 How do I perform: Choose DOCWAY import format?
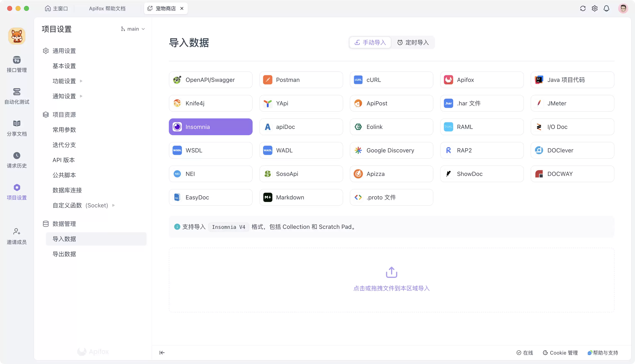572,174
